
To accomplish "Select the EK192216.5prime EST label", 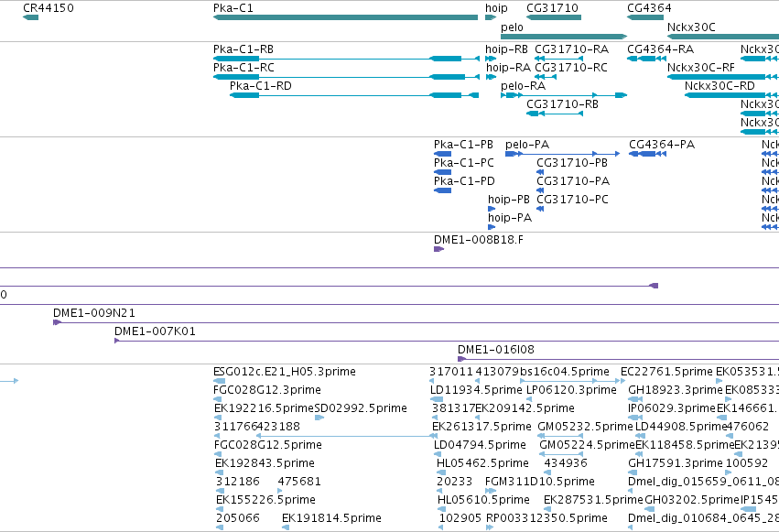I will click(x=265, y=408).
